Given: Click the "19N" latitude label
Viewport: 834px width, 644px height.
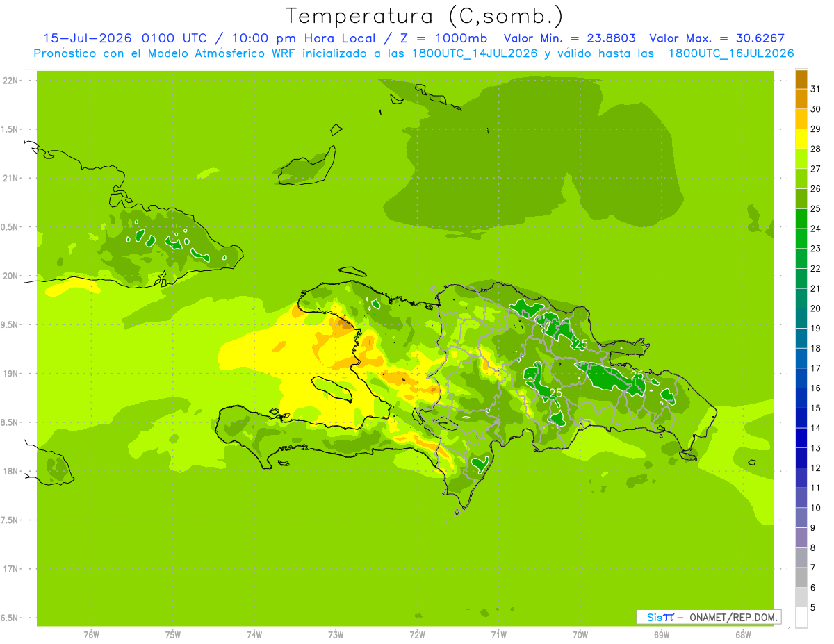Looking at the screenshot, I should coord(10,374).
